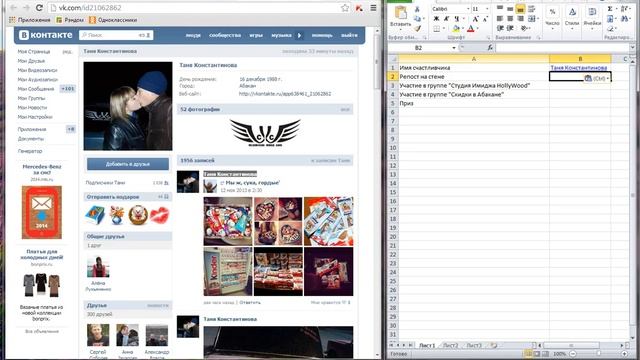The width and height of the screenshot is (640, 360).
Task: Click the Clear eraser icon in Excel
Action: [610, 29]
